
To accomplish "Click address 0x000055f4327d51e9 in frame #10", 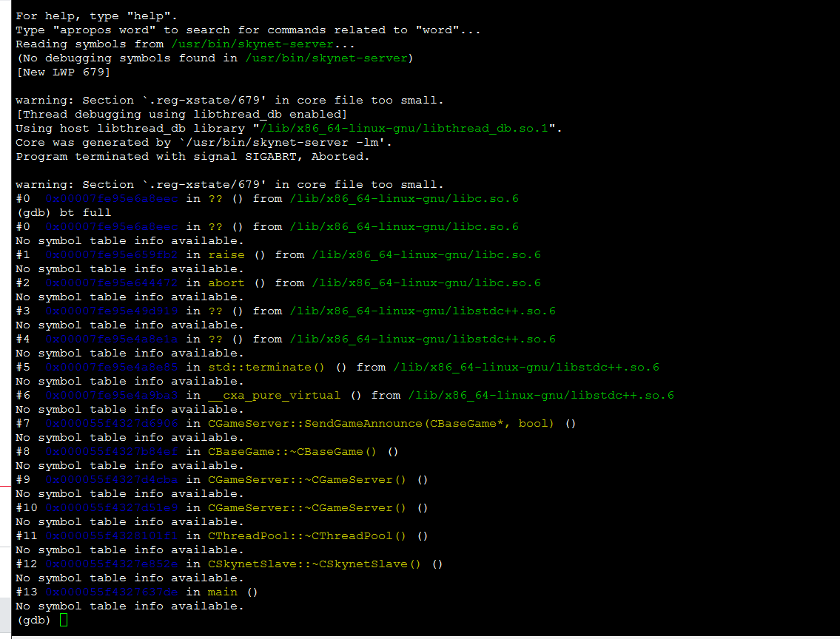I will point(112,507).
